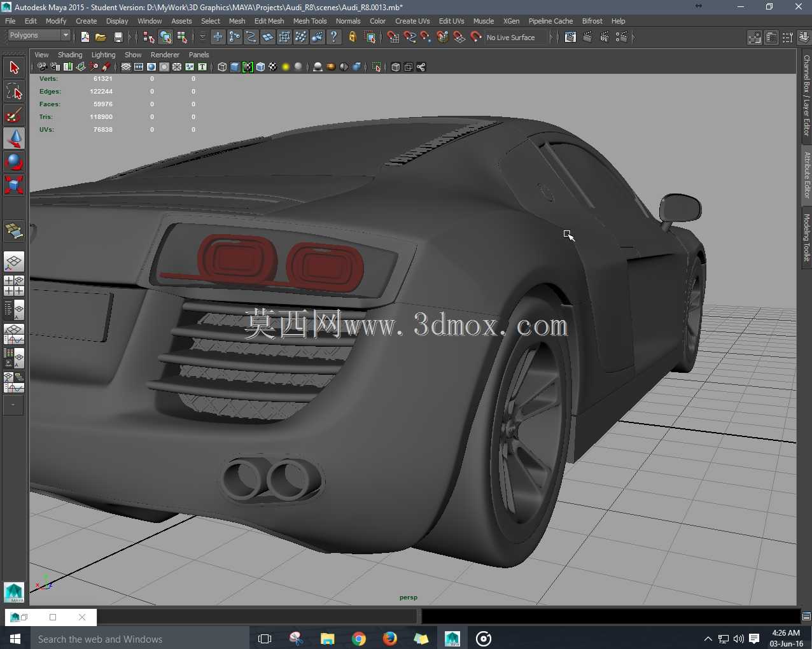This screenshot has width=812, height=649.
Task: Open the Renderer panel menu
Action: tap(165, 55)
